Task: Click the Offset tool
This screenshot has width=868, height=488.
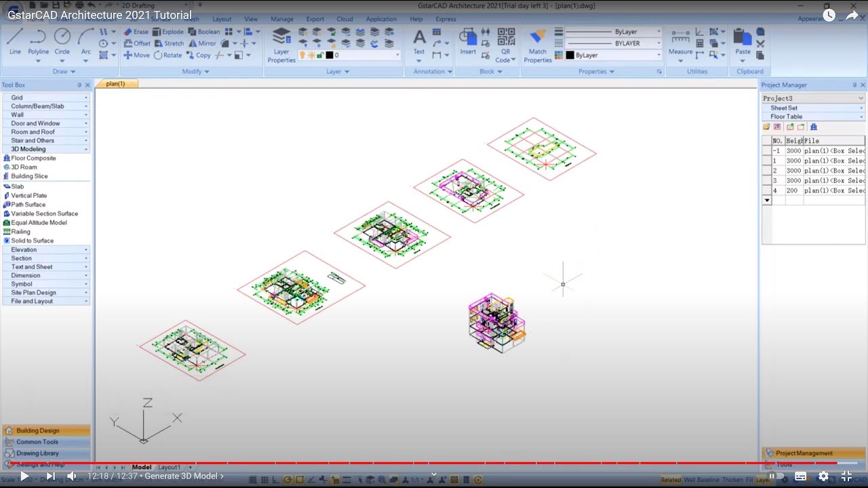Action: [137, 43]
